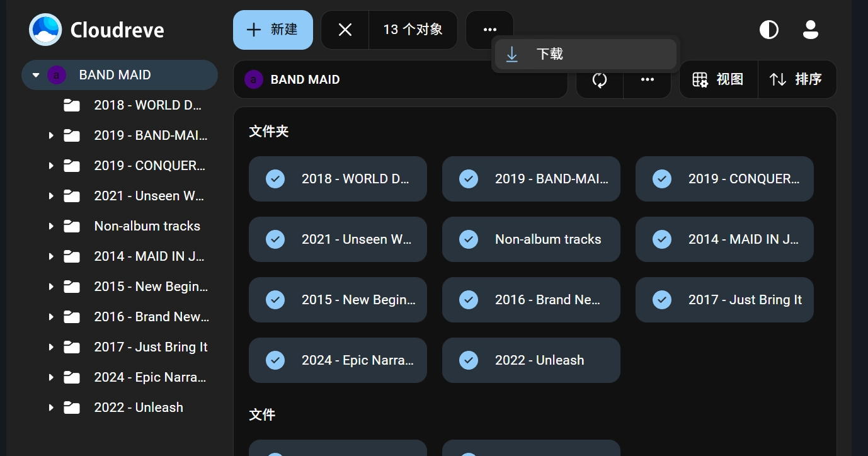868x456 pixels.
Task: Click the purple avatar in the breadcrumb bar
Action: 253,79
